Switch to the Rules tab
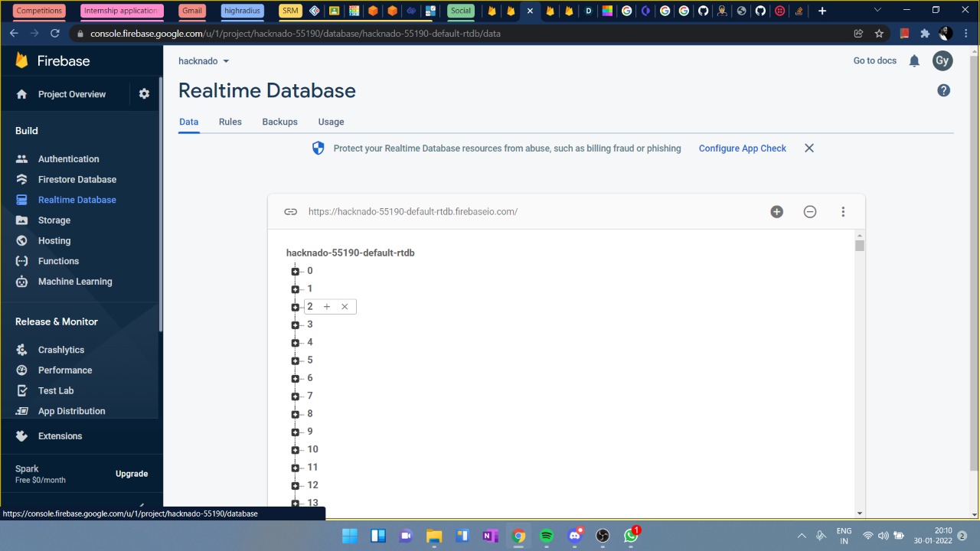The height and width of the screenshot is (551, 980). pyautogui.click(x=230, y=122)
